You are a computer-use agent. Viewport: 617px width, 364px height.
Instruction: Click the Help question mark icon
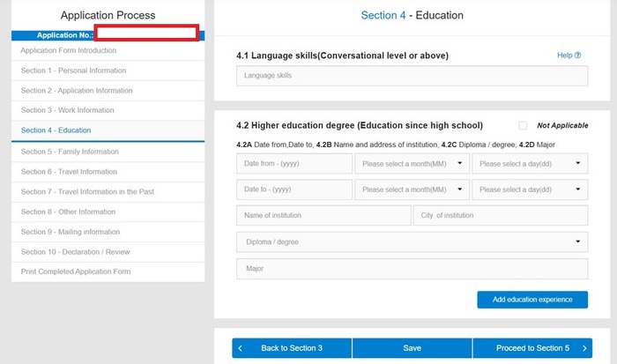pyautogui.click(x=578, y=56)
